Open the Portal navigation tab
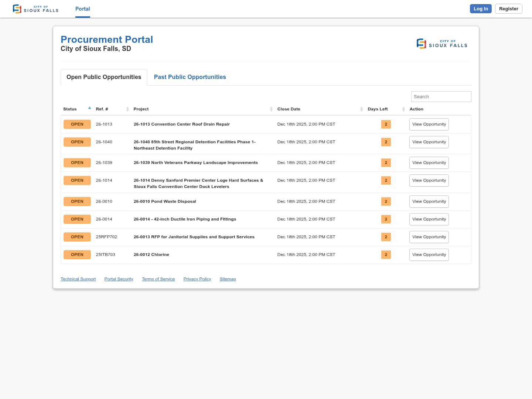The height and width of the screenshot is (399, 532). coord(82,9)
